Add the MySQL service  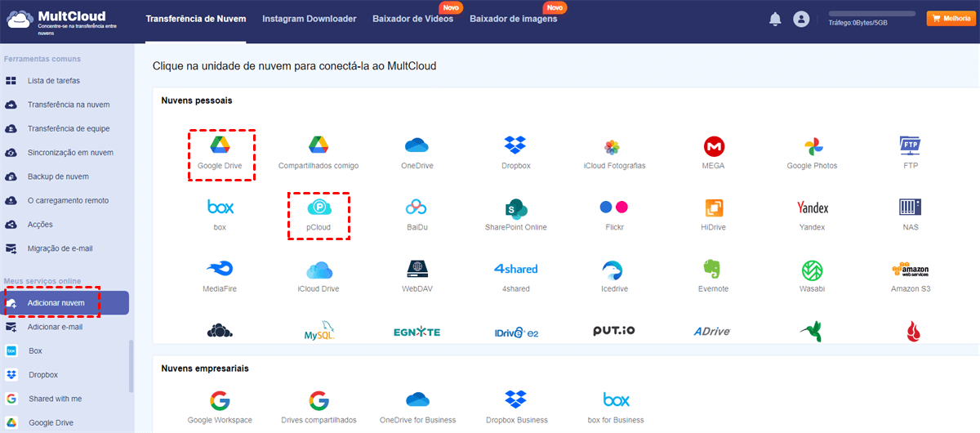point(318,332)
